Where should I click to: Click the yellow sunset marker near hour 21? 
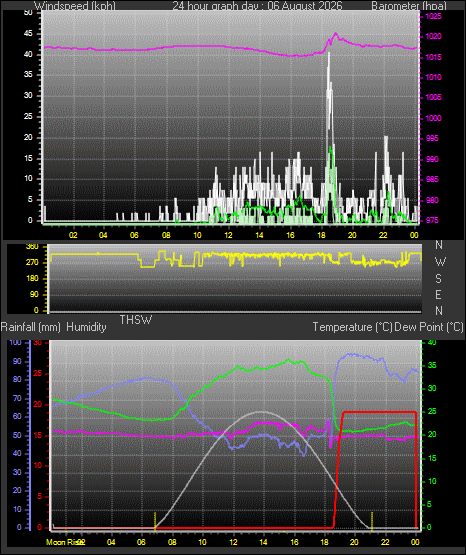tap(372, 521)
